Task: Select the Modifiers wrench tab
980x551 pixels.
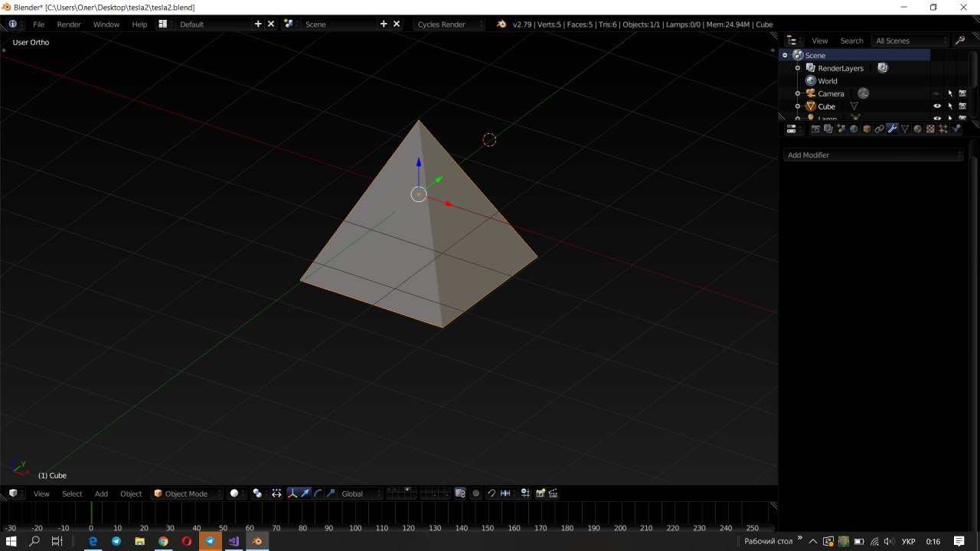Action: [x=892, y=129]
